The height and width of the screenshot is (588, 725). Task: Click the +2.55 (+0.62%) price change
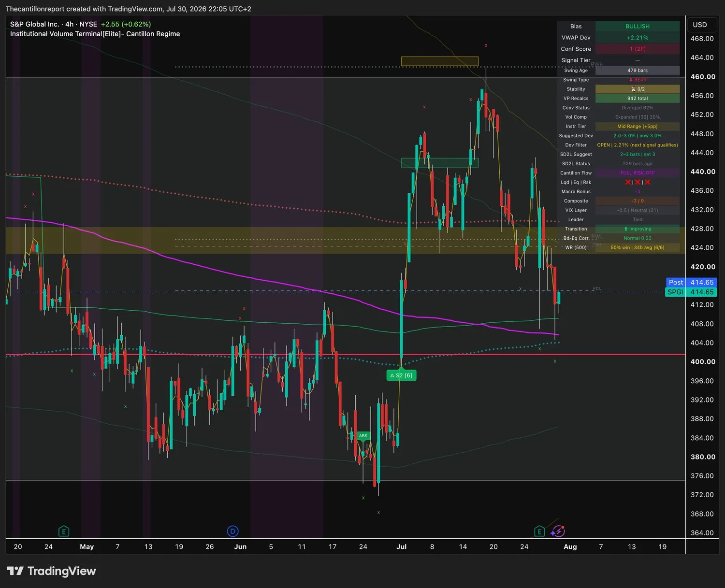coord(126,24)
